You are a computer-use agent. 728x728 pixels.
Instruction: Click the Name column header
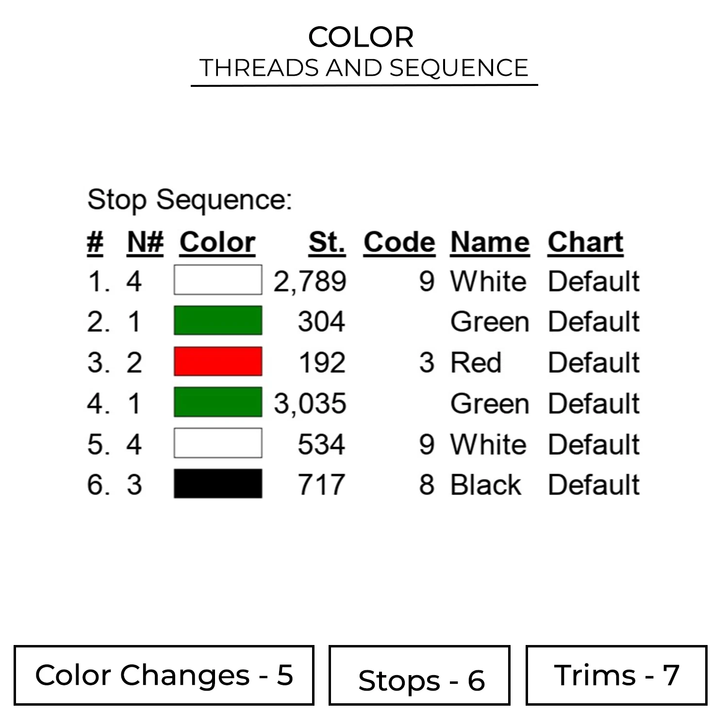coord(490,242)
